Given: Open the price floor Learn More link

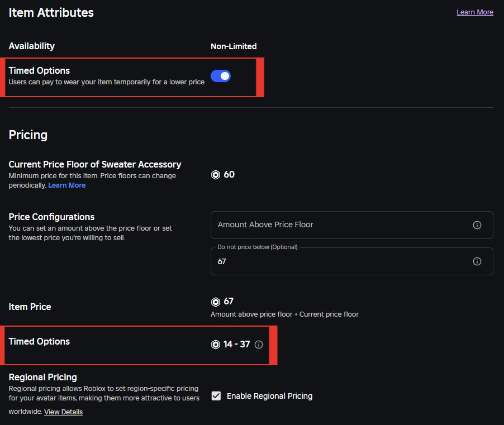Looking at the screenshot, I should tap(67, 185).
